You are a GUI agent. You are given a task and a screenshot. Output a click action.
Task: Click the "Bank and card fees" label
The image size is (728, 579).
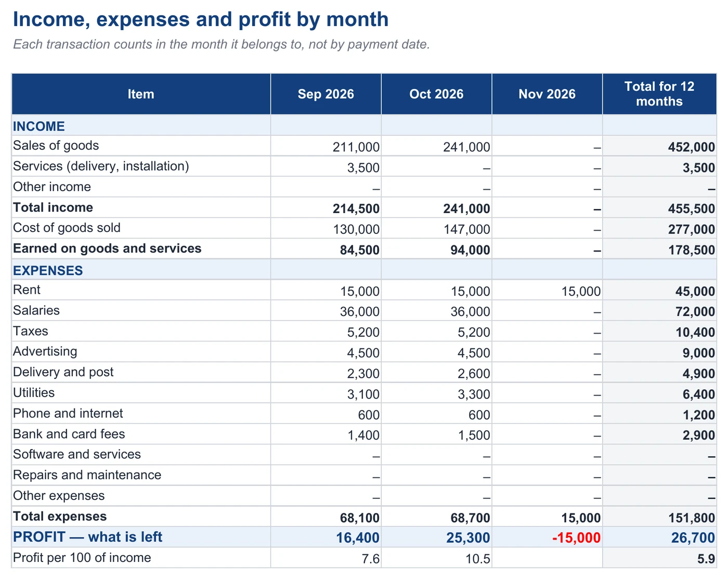(x=69, y=434)
